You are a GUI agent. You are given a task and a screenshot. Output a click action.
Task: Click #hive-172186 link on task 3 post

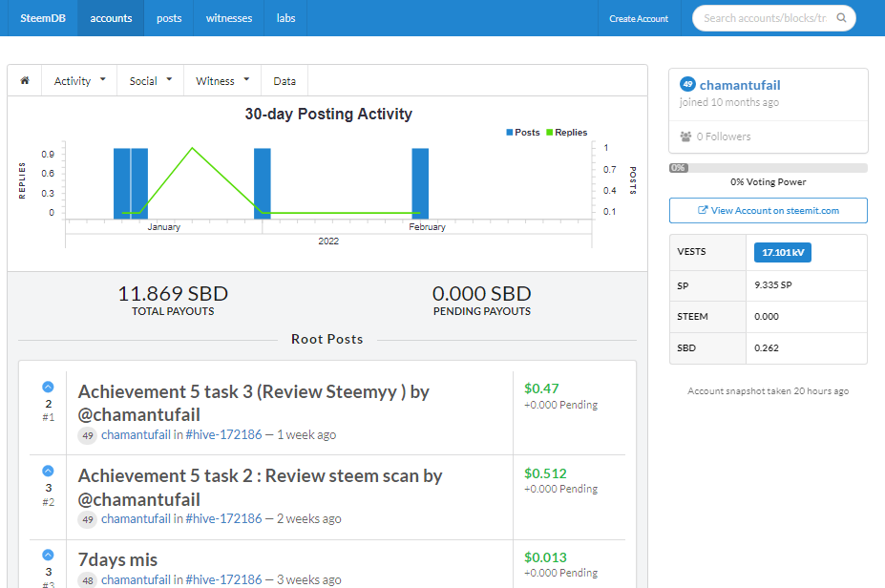(223, 435)
